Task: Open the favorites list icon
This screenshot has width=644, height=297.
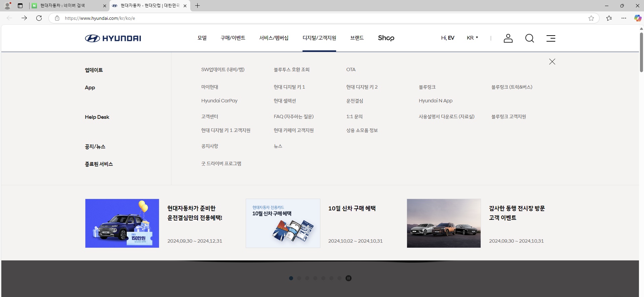Action: pos(609,18)
